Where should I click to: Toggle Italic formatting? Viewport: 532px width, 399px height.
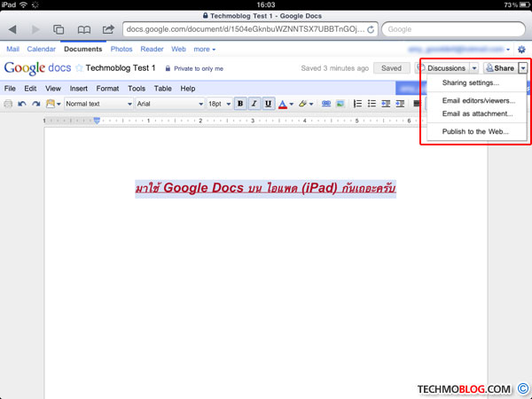tap(254, 104)
